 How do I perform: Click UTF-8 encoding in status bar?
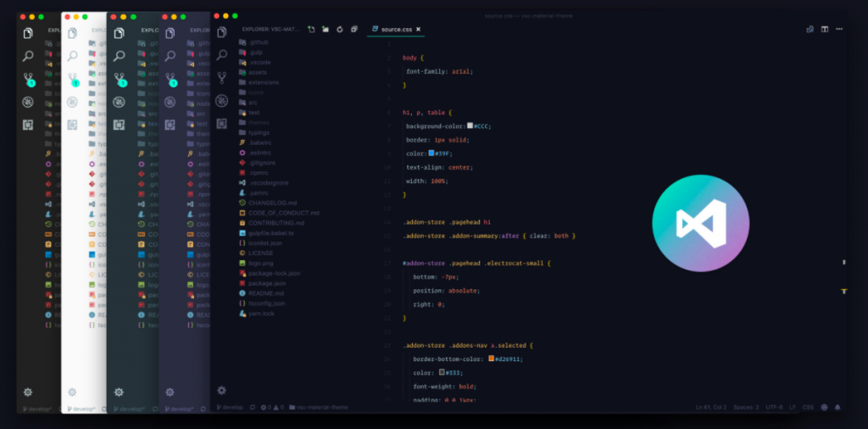click(774, 408)
